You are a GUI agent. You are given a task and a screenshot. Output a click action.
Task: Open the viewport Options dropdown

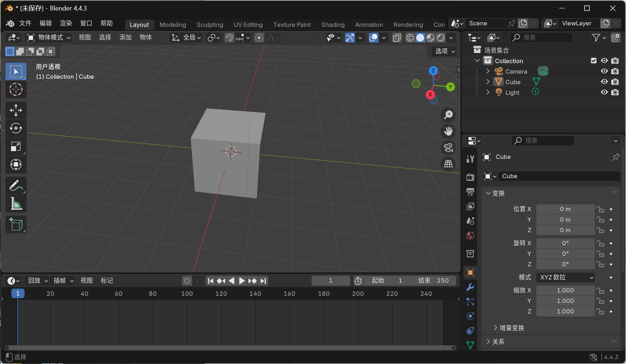tap(445, 51)
